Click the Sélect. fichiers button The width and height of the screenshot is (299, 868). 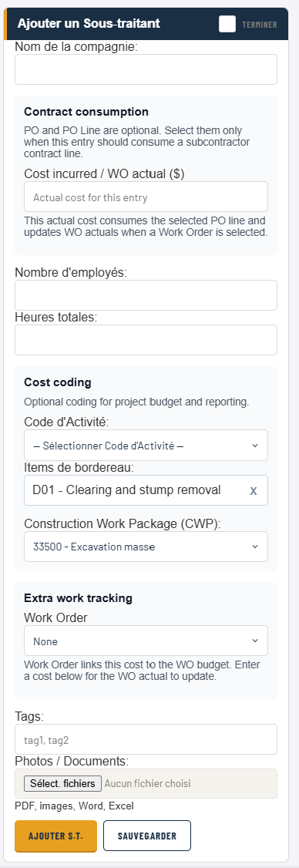pos(62,783)
